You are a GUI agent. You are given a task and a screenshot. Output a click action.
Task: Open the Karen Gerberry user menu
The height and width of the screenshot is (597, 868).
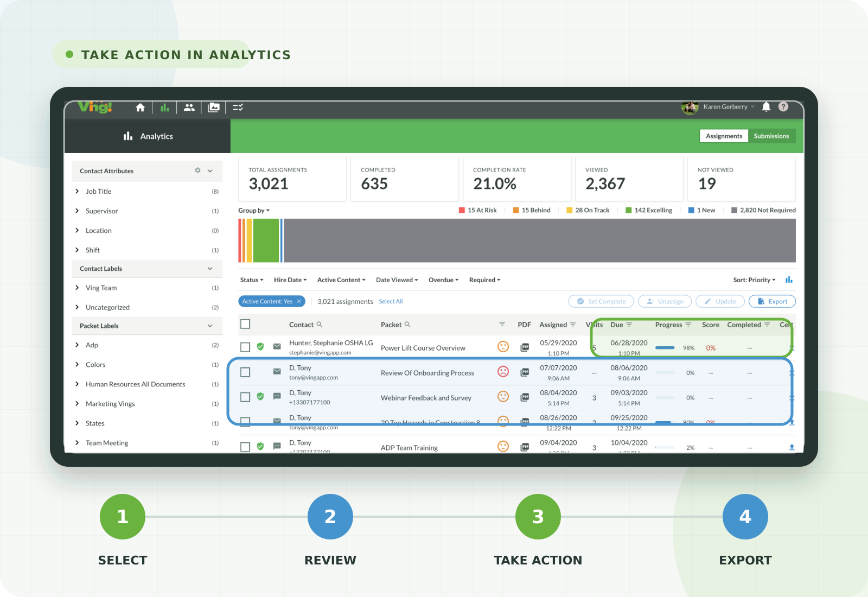coord(729,107)
